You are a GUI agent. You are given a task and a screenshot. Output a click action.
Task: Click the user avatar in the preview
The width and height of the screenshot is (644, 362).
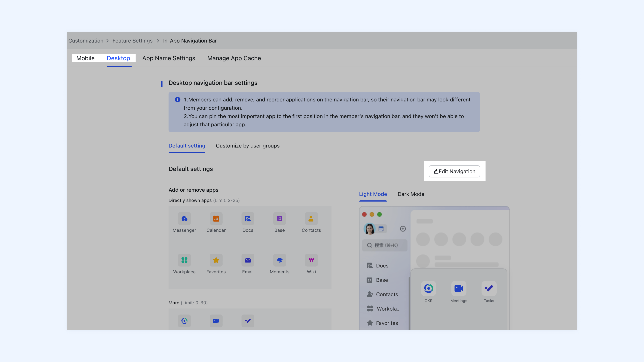pos(369,229)
